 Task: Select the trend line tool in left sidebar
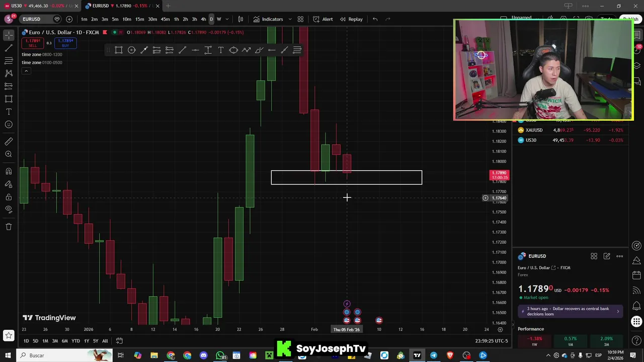(9, 48)
